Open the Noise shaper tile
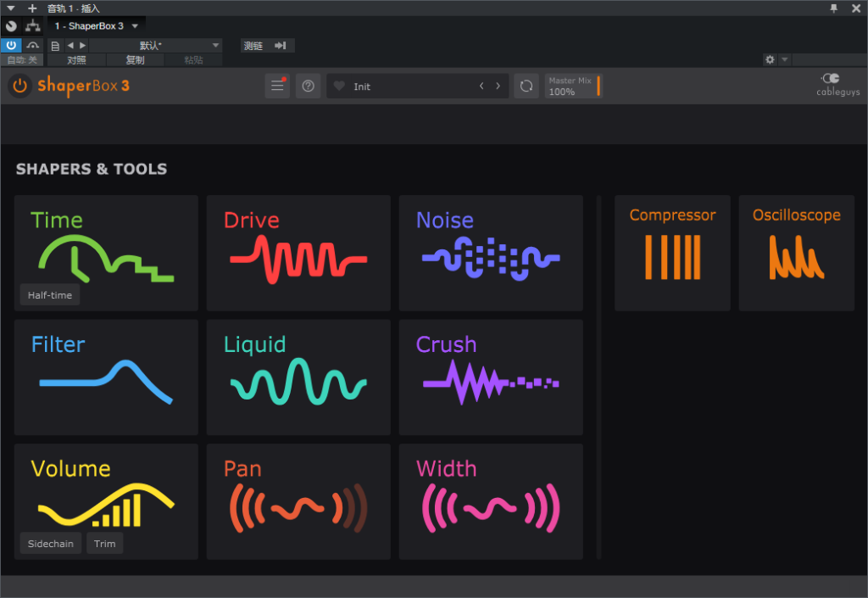Image resolution: width=868 pixels, height=598 pixels. 491,253
